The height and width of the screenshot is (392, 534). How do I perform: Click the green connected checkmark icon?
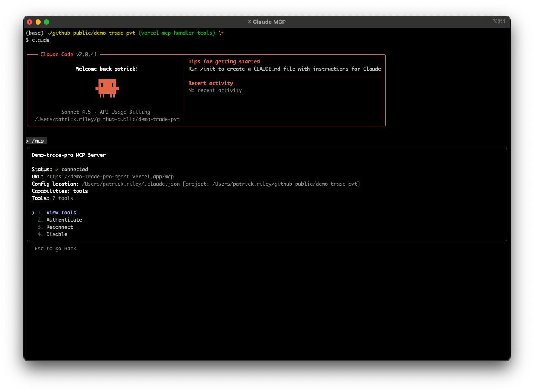click(57, 170)
